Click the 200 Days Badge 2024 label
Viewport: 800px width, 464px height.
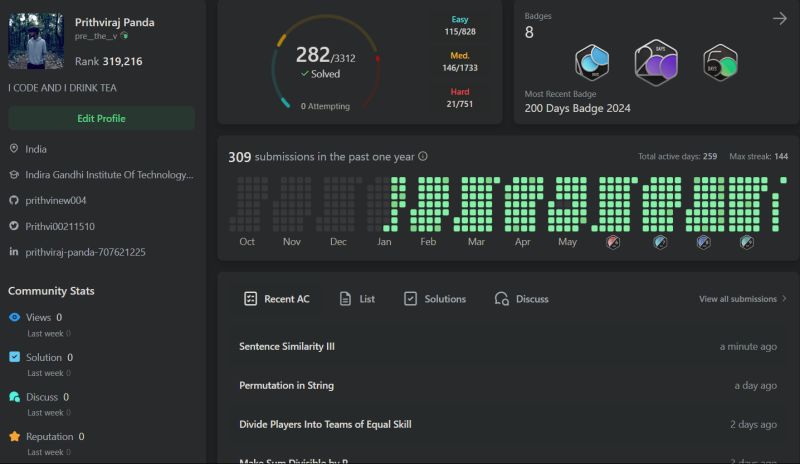coord(577,108)
